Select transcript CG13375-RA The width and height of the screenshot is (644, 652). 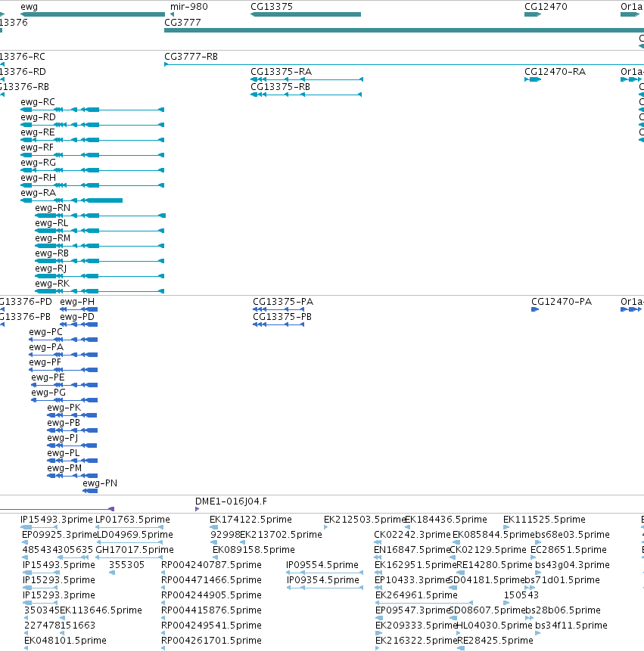point(306,79)
